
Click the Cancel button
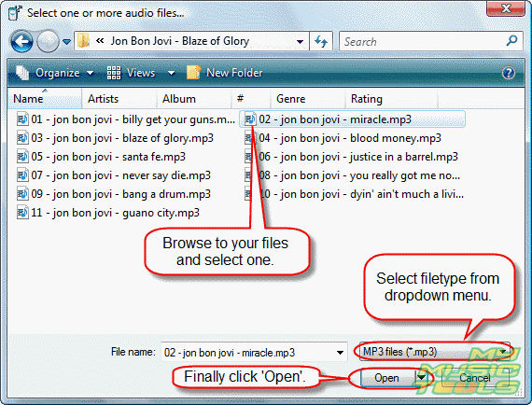[x=475, y=378]
